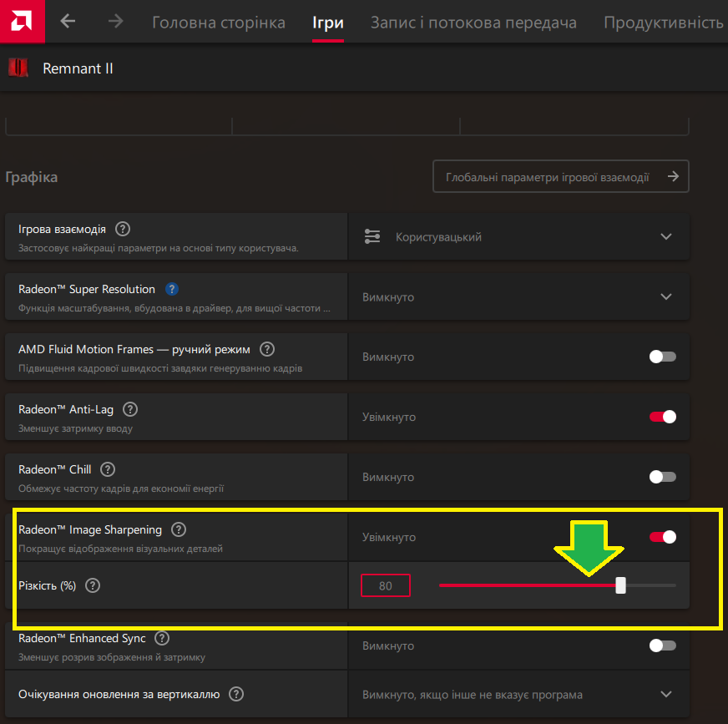Click the Radeon Image Sharpening label

point(90,529)
